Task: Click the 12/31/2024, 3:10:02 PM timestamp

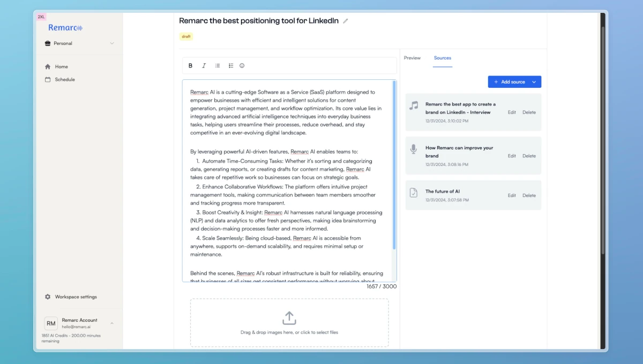Action: [x=447, y=121]
